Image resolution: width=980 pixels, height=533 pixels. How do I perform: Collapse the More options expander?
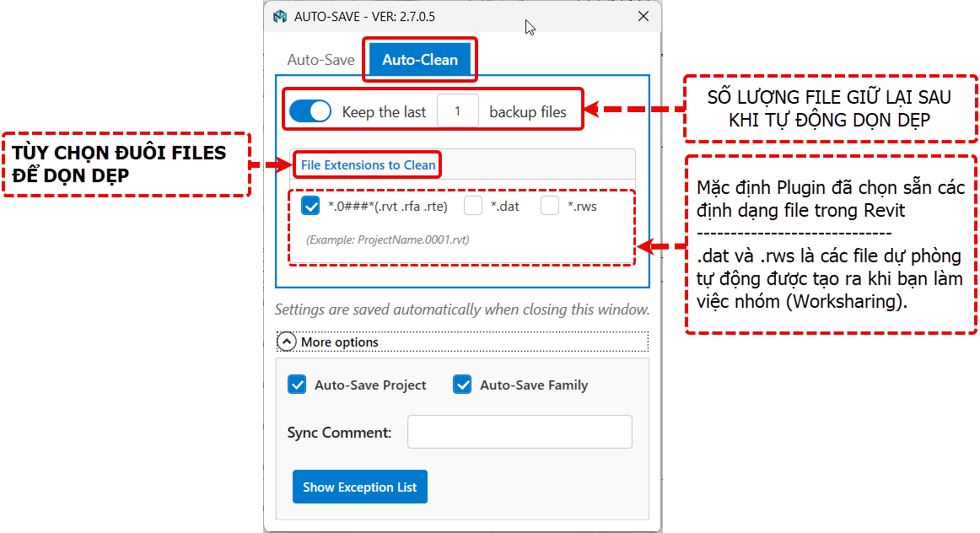coord(286,342)
